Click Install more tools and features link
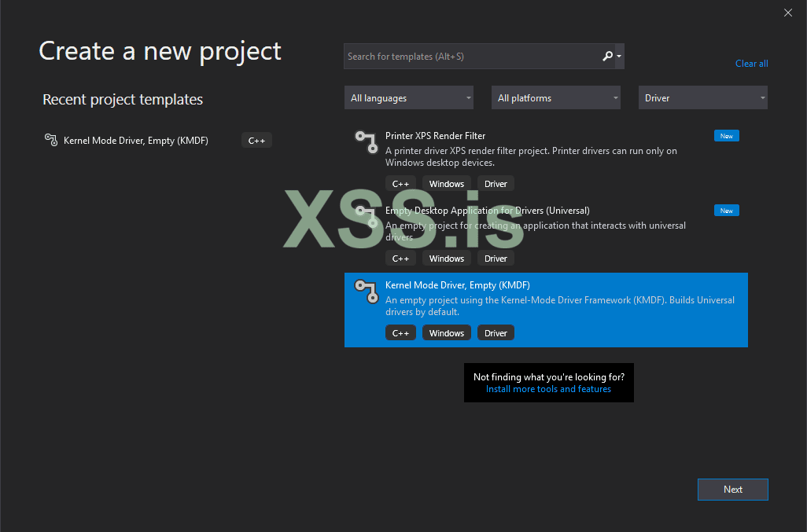 [549, 389]
